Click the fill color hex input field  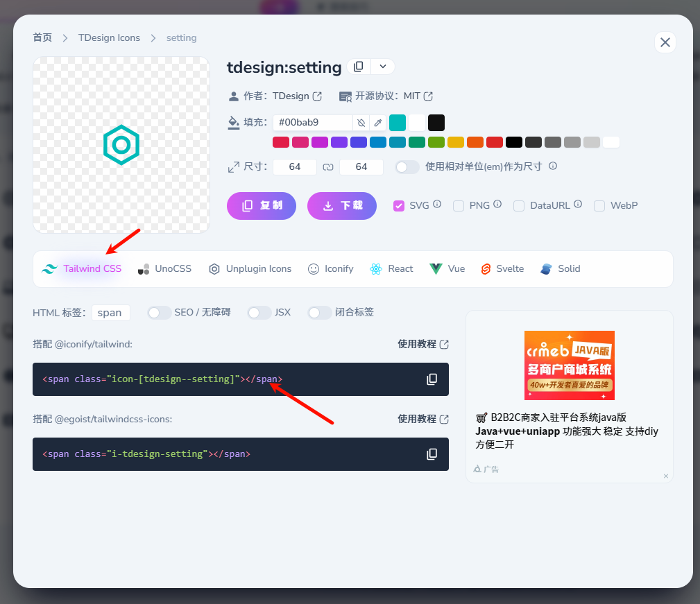click(x=312, y=122)
